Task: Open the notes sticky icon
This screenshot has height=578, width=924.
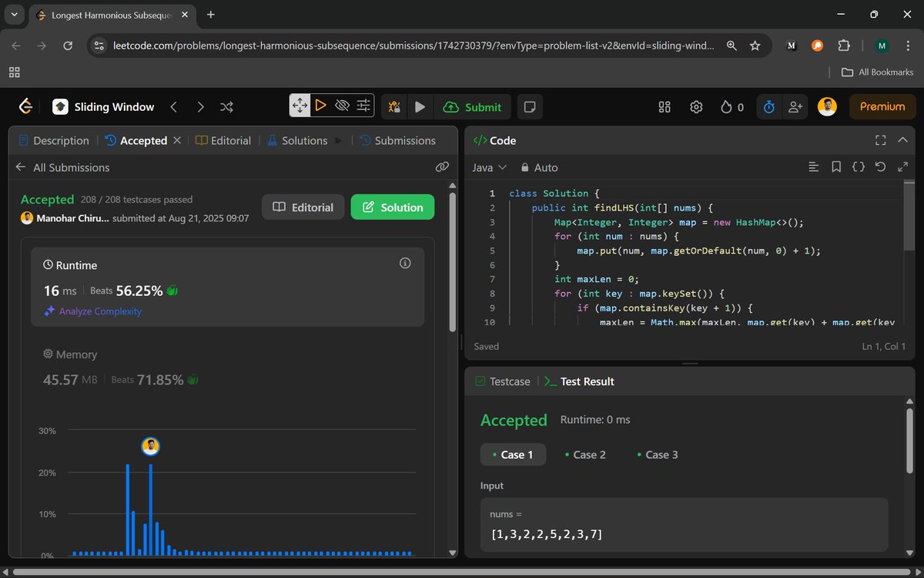Action: pos(528,107)
